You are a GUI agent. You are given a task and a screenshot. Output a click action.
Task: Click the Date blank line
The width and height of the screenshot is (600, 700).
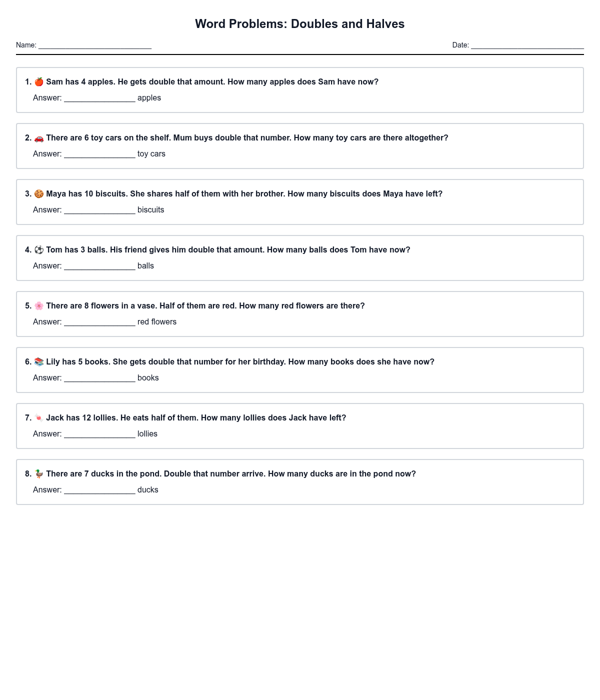point(527,45)
